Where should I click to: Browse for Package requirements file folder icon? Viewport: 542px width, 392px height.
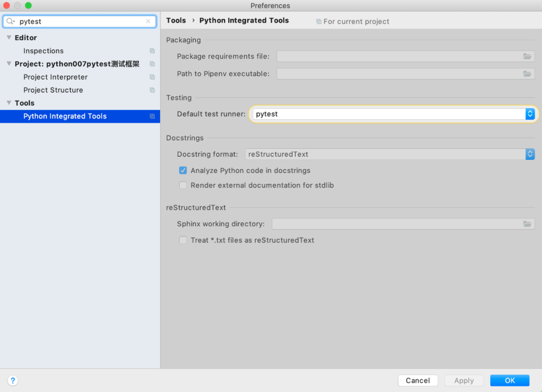(527, 56)
